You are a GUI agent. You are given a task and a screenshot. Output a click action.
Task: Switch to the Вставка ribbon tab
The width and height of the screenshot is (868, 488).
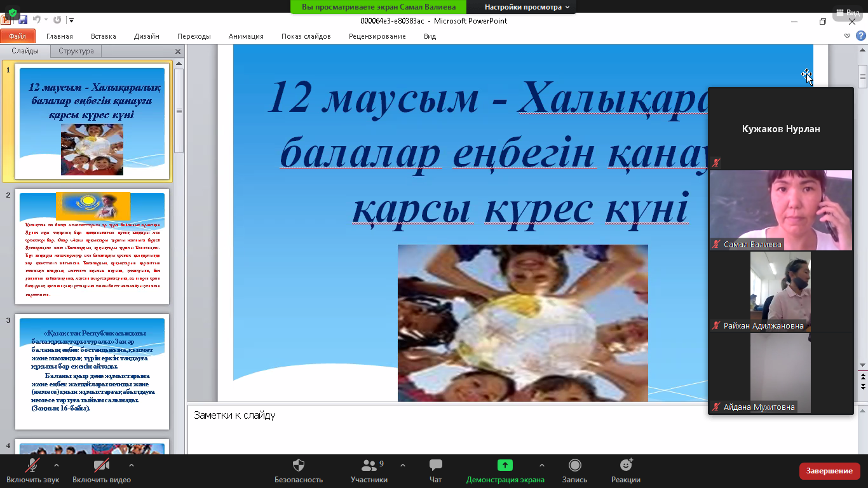(104, 36)
